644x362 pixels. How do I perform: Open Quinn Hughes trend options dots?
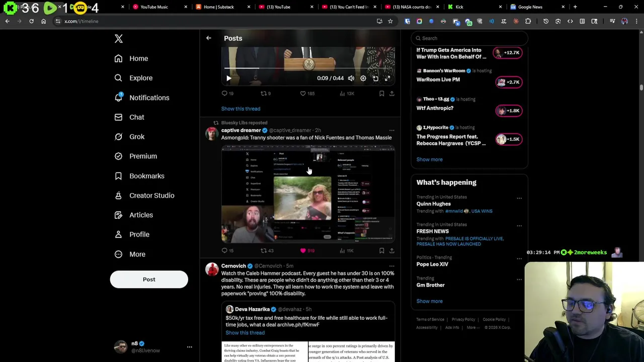pos(519,199)
